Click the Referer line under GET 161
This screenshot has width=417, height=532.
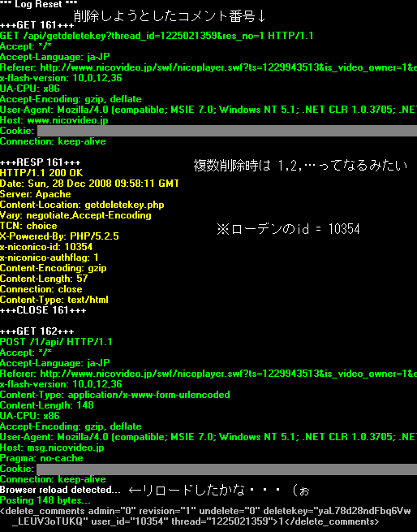pos(208,67)
